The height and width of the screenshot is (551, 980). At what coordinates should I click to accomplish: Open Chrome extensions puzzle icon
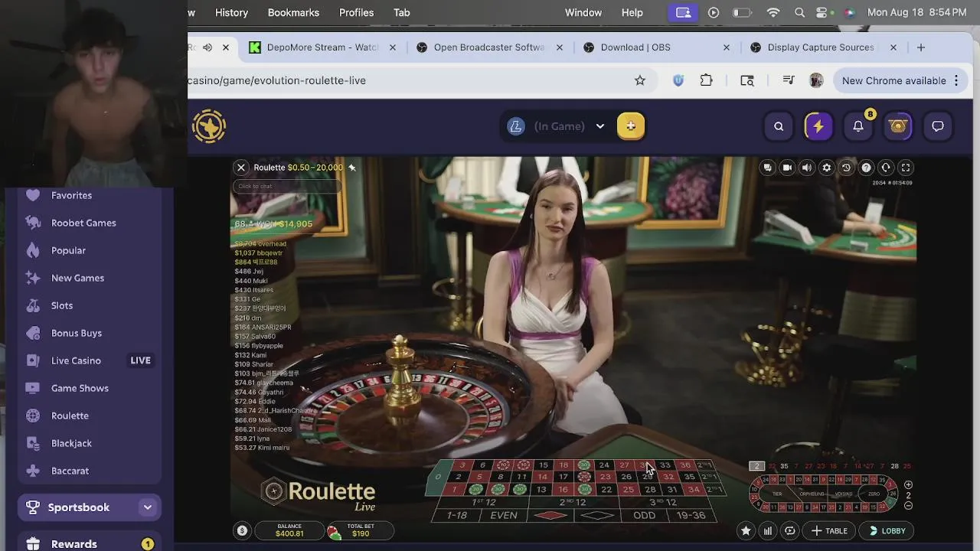coord(707,80)
